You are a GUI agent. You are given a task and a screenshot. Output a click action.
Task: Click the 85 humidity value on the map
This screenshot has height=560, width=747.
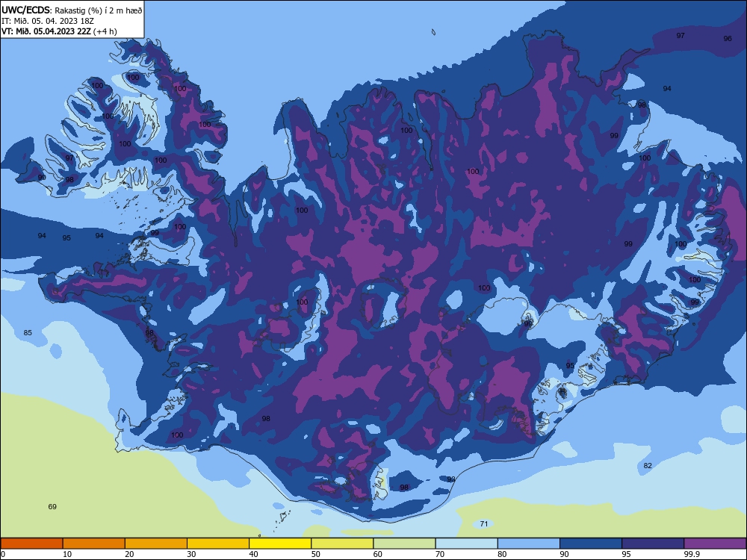28,333
